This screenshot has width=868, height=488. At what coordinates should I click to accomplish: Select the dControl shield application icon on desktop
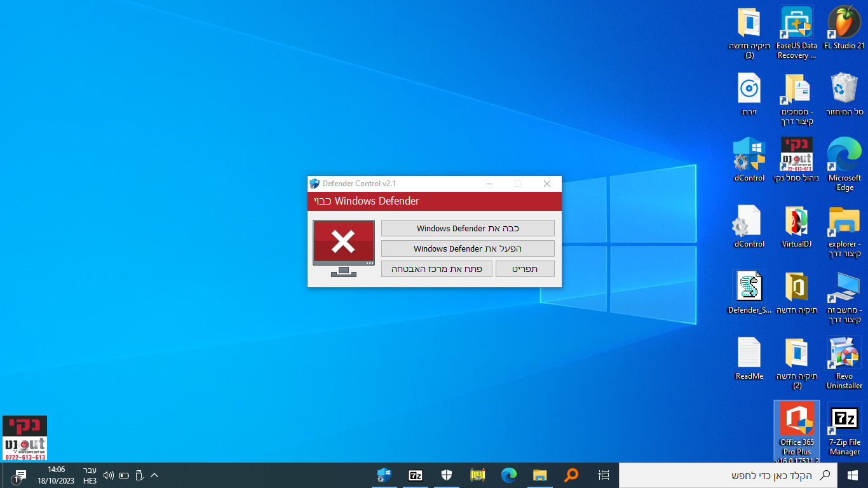(749, 160)
